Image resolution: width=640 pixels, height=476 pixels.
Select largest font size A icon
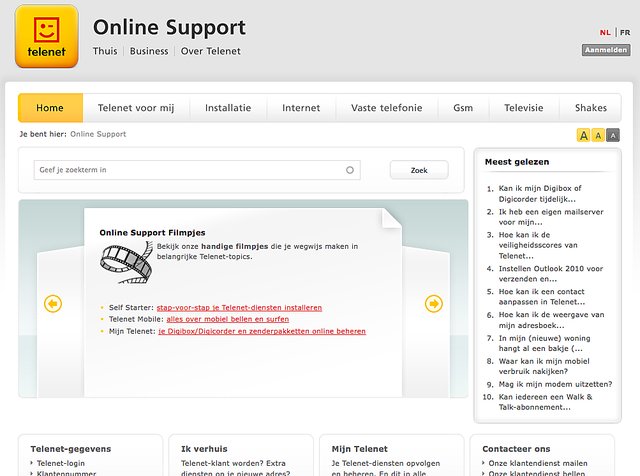point(584,135)
